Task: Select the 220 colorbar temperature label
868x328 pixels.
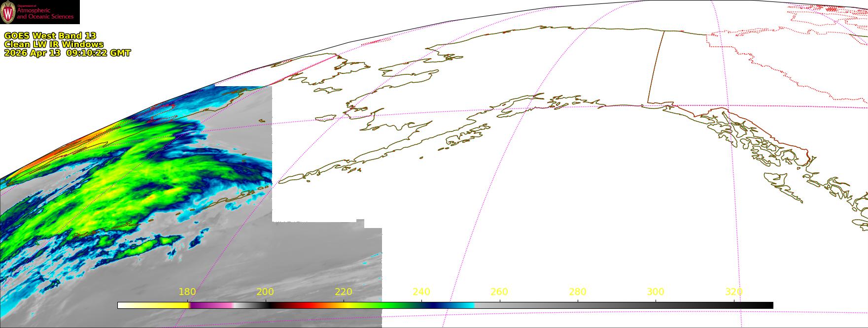Action: [x=344, y=292]
